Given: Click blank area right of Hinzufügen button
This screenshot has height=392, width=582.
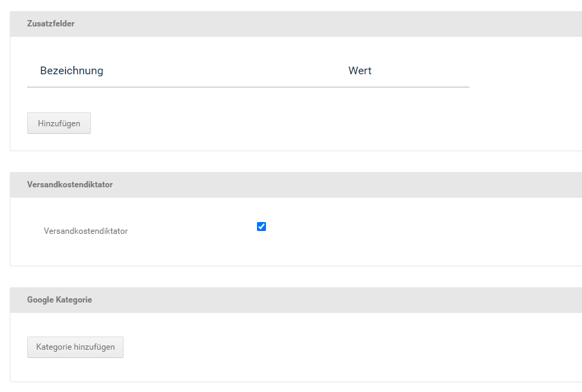Looking at the screenshot, I should pyautogui.click(x=278, y=123).
